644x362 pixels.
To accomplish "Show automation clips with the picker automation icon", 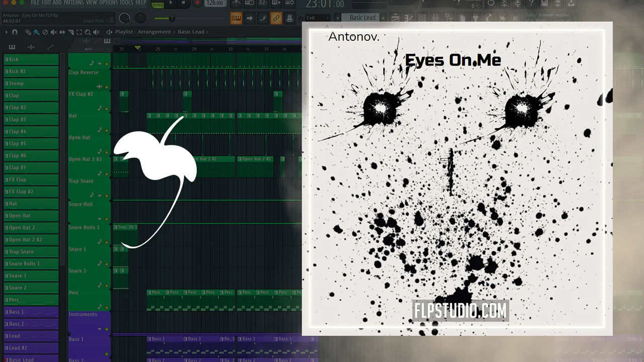I will point(50,47).
